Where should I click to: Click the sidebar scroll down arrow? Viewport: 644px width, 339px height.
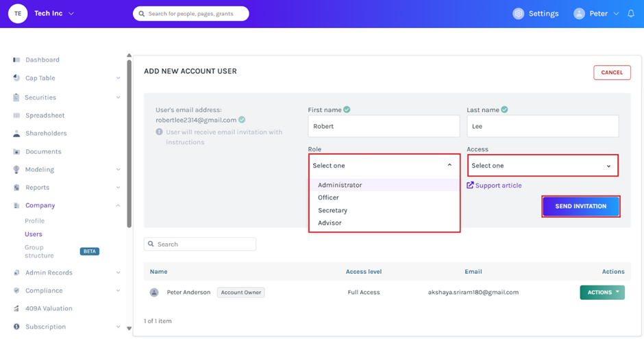[129, 328]
